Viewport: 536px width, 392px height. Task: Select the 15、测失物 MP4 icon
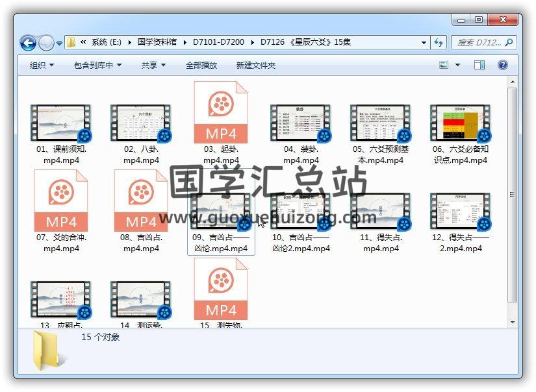coord(221,289)
